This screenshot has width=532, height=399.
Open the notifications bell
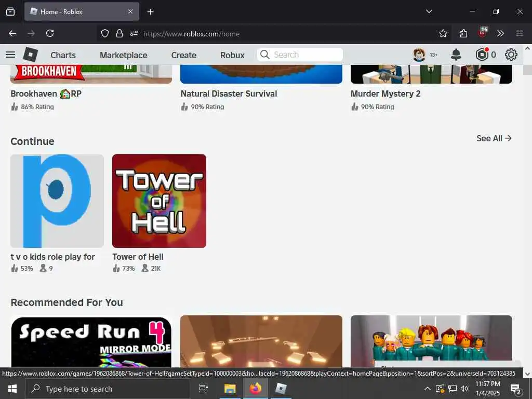coord(456,55)
